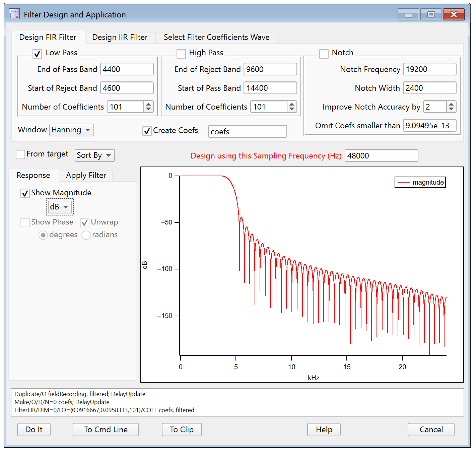Viewport: 476px width, 450px height.
Task: Switch to the Apply Filter tab
Action: tap(86, 175)
